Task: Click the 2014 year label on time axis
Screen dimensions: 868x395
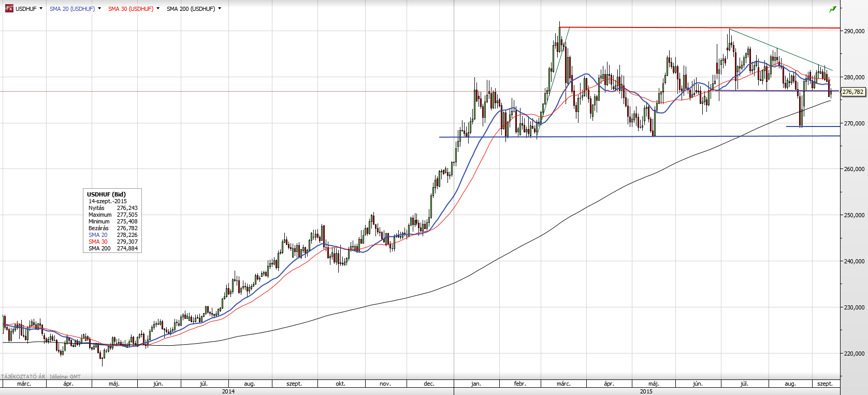Action: (228, 391)
